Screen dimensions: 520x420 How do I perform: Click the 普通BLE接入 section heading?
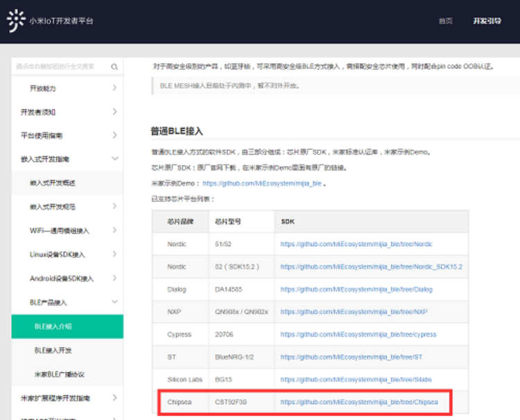tap(177, 131)
